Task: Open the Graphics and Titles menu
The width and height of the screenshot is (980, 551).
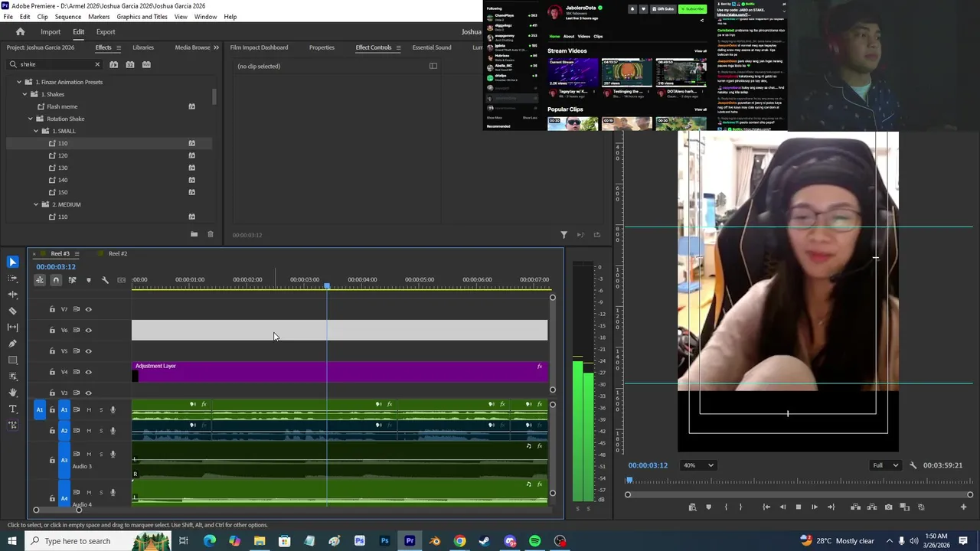Action: pos(142,17)
